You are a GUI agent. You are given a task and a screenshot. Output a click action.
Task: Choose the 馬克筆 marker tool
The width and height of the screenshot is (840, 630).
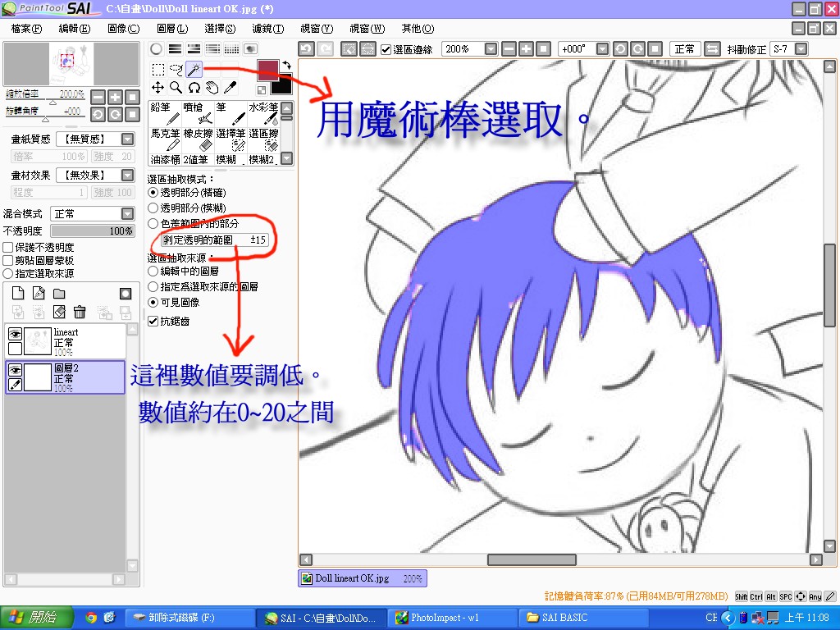pyautogui.click(x=164, y=139)
